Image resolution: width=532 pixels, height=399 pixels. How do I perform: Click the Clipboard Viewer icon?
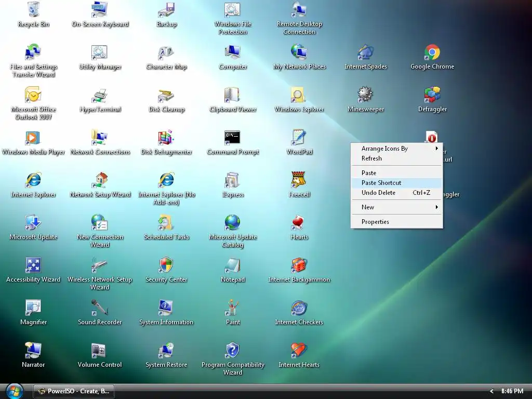233,95
